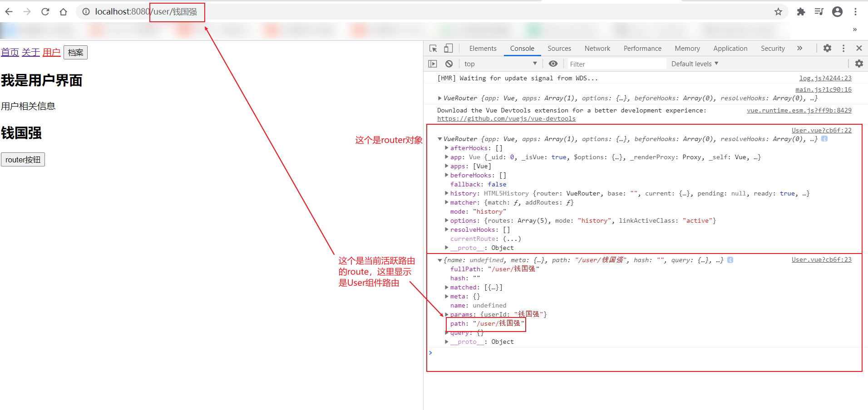Collapse the expanded VueRouter object
Viewport: 868px width, 410px height.
click(x=439, y=139)
